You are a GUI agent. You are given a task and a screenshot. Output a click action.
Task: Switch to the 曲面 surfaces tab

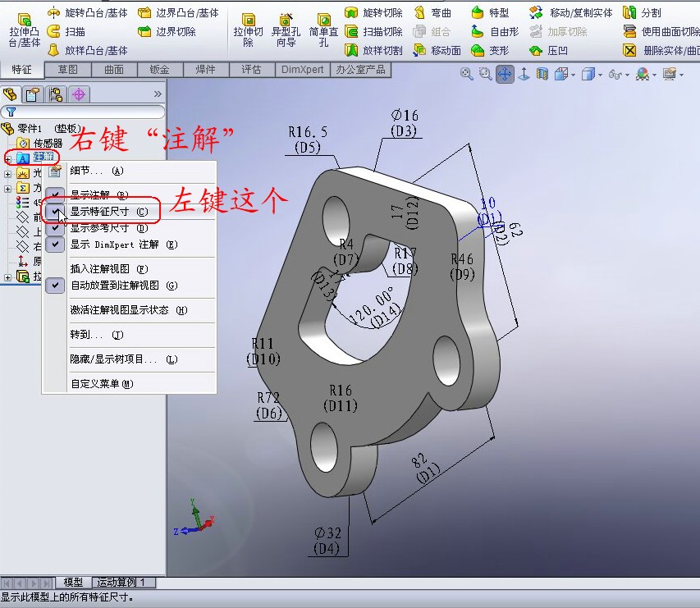click(114, 70)
